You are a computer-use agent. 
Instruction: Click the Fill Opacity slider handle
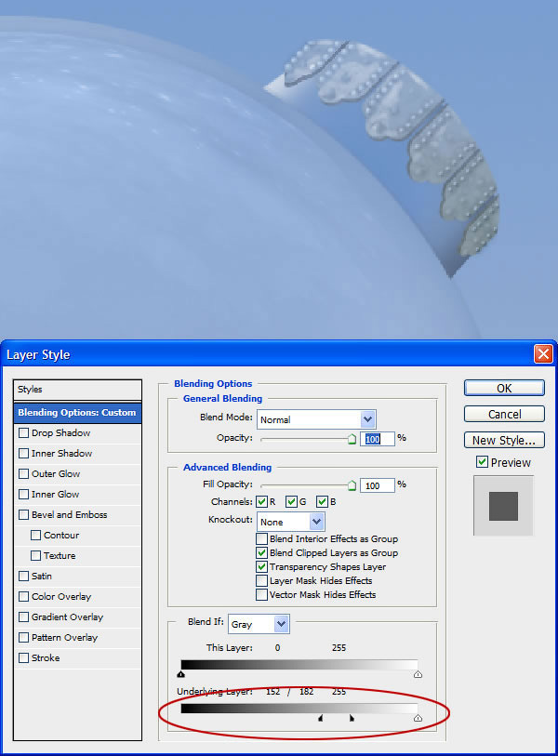pos(352,485)
